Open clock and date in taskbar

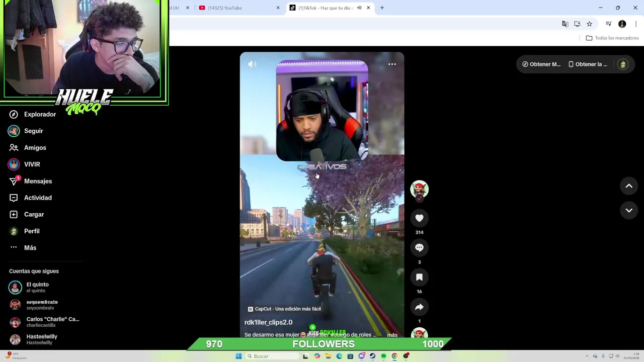pyautogui.click(x=631, y=356)
